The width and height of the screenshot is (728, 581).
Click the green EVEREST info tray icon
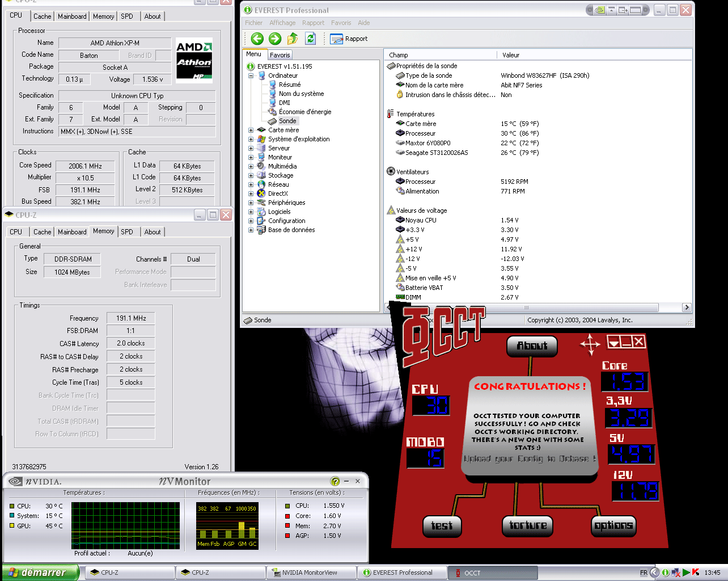[666, 572]
